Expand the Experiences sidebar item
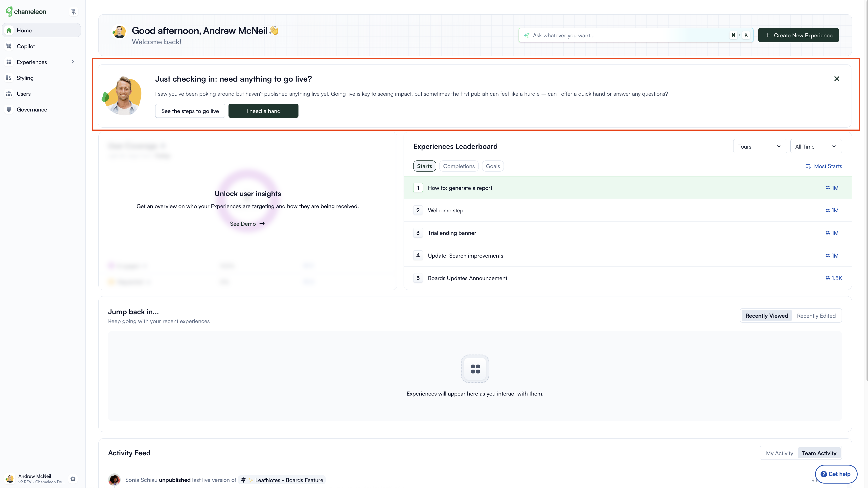 click(x=72, y=62)
